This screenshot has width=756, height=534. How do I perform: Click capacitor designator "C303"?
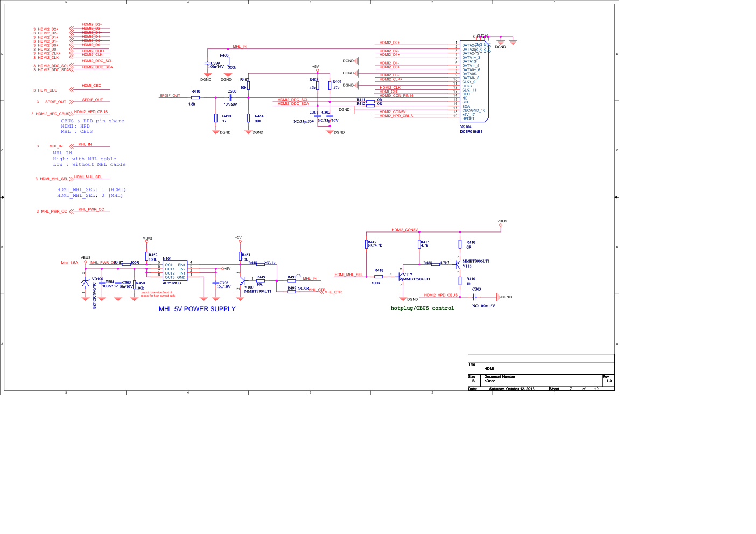(477, 290)
